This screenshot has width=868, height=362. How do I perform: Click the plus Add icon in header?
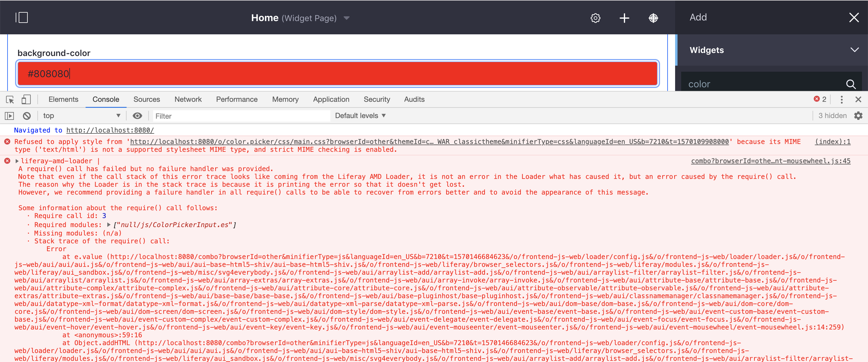click(x=624, y=18)
